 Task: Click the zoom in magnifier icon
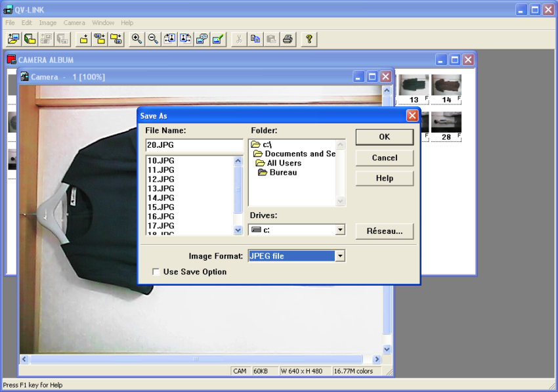pos(137,39)
